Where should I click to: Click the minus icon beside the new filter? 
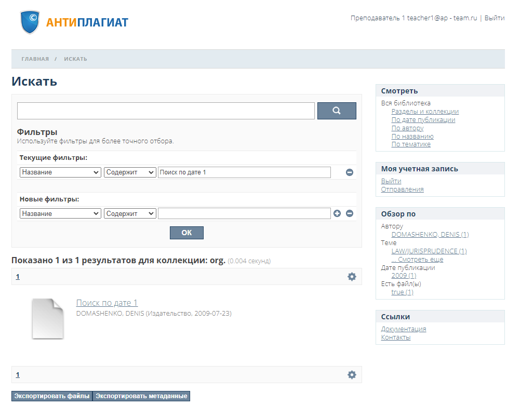pyautogui.click(x=349, y=213)
